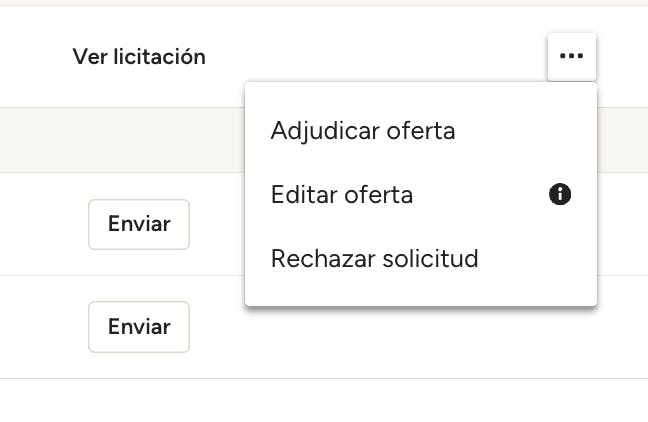
Task: Select Adjudicar oferta from the menu
Action: (x=363, y=131)
